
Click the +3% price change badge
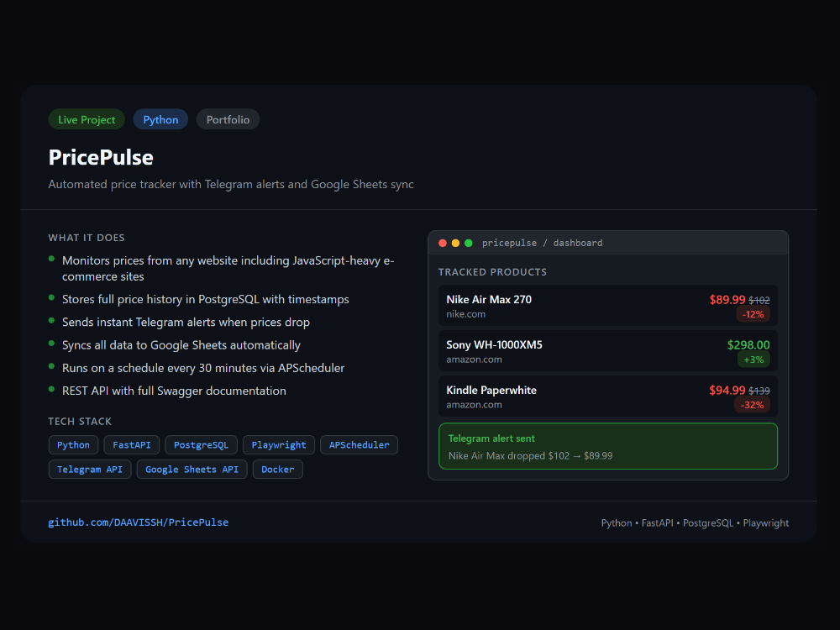point(753,360)
